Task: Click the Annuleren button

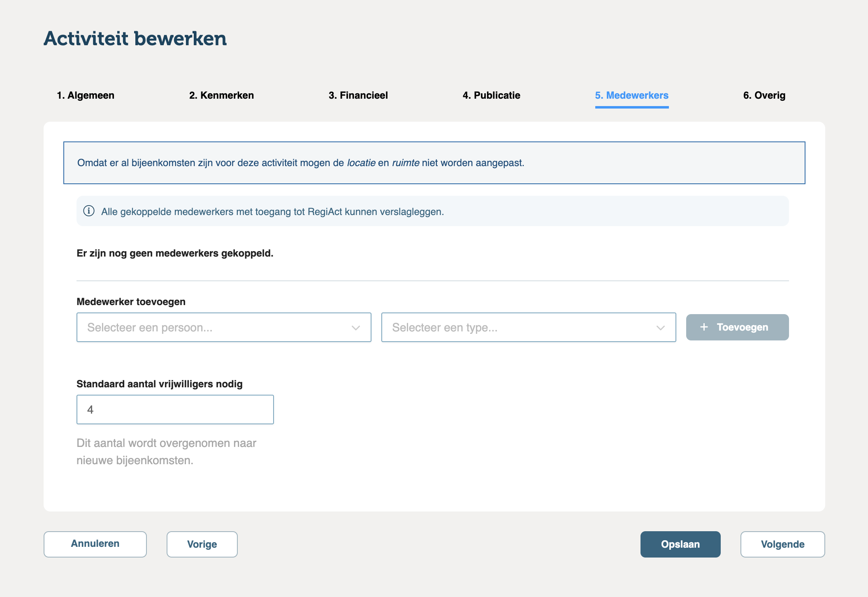Action: coord(95,544)
